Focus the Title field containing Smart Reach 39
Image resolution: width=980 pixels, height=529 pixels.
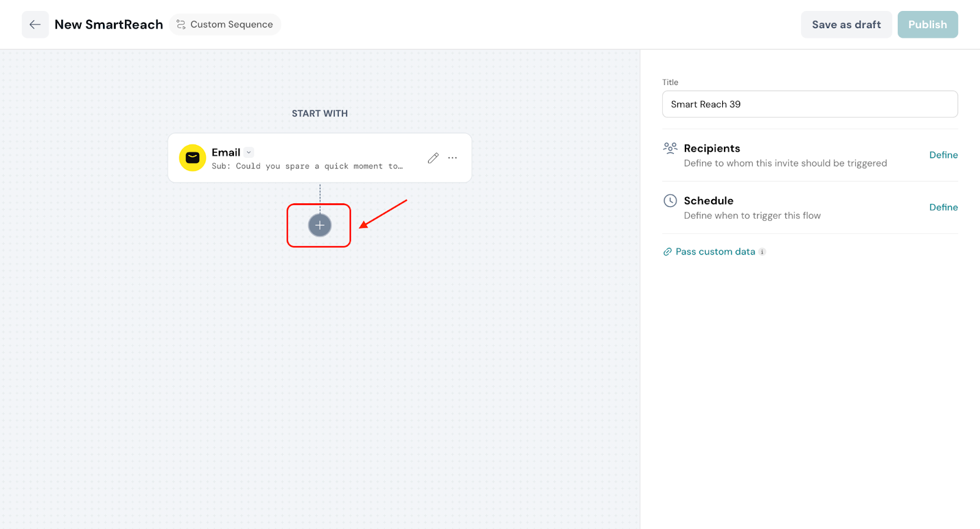coord(809,104)
